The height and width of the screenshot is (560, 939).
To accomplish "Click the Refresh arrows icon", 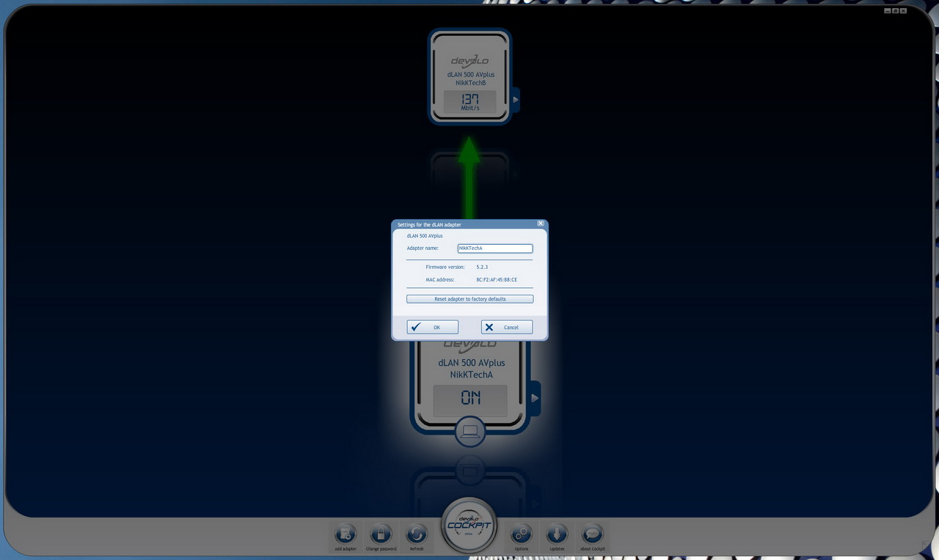I will pyautogui.click(x=417, y=534).
